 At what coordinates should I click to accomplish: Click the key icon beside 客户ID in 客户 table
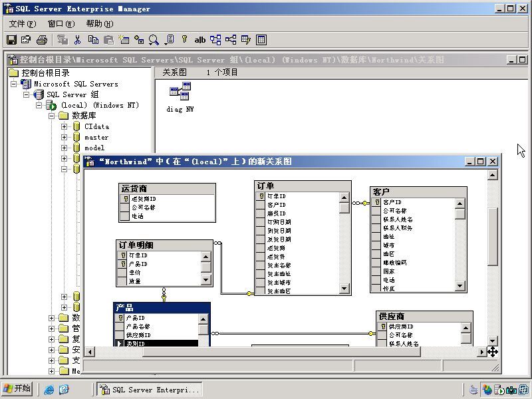(x=377, y=202)
